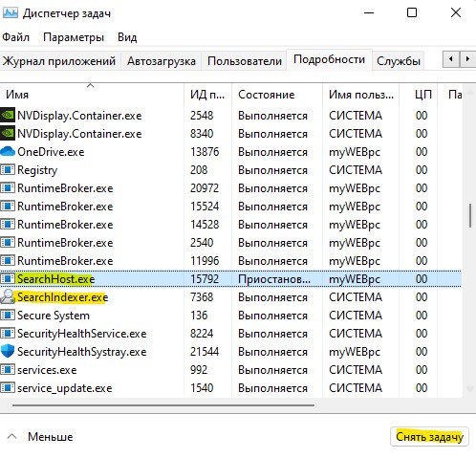Sort by the Имя польз... column header

click(x=360, y=95)
